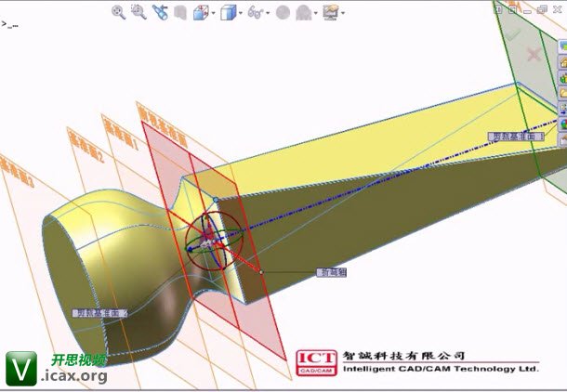Viewport: 567px width, 392px height.
Task: Click the Display Style cube icon
Action: [x=228, y=13]
